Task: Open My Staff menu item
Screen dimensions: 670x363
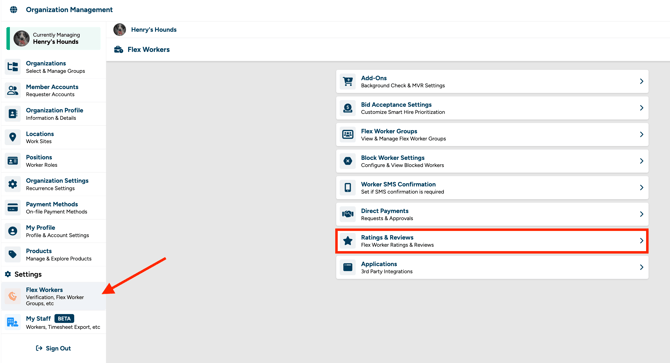Action: point(53,322)
